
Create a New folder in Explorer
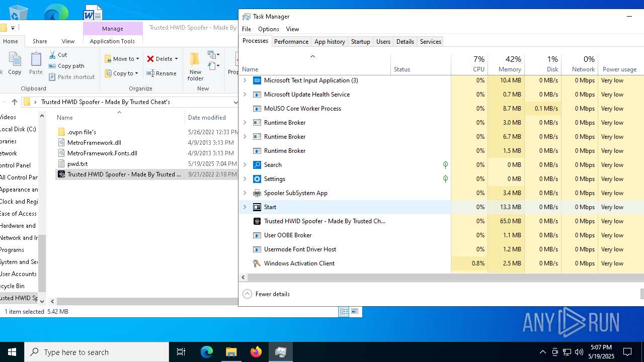pyautogui.click(x=195, y=66)
